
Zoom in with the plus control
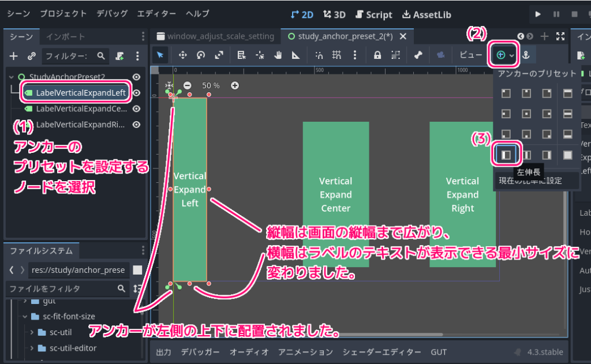(x=235, y=85)
